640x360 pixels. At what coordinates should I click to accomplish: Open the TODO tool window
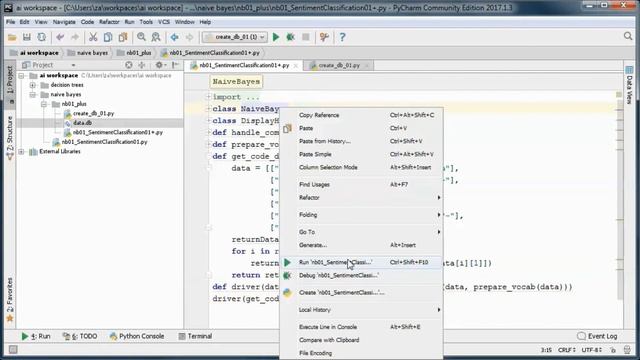tap(80, 336)
